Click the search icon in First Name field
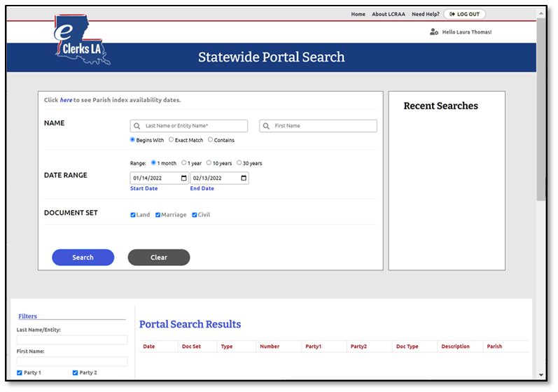The image size is (558, 392). click(x=266, y=126)
